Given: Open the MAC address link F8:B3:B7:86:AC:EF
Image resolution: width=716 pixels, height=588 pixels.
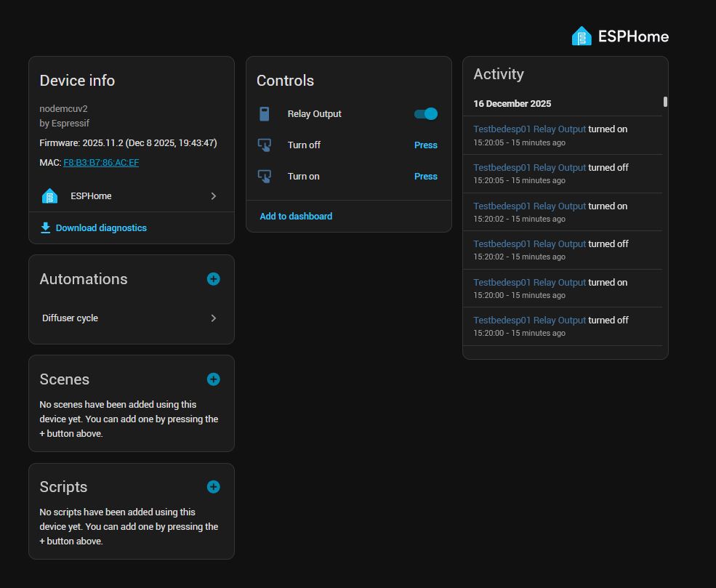Looking at the screenshot, I should [x=101, y=163].
